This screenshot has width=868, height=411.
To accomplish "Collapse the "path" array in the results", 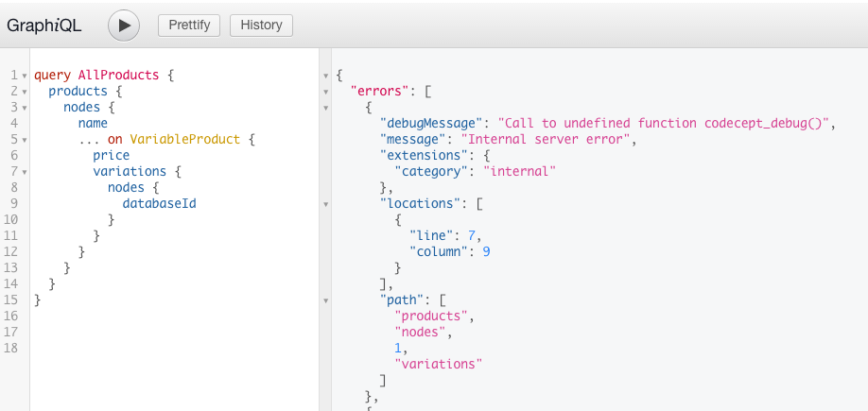I will point(326,300).
